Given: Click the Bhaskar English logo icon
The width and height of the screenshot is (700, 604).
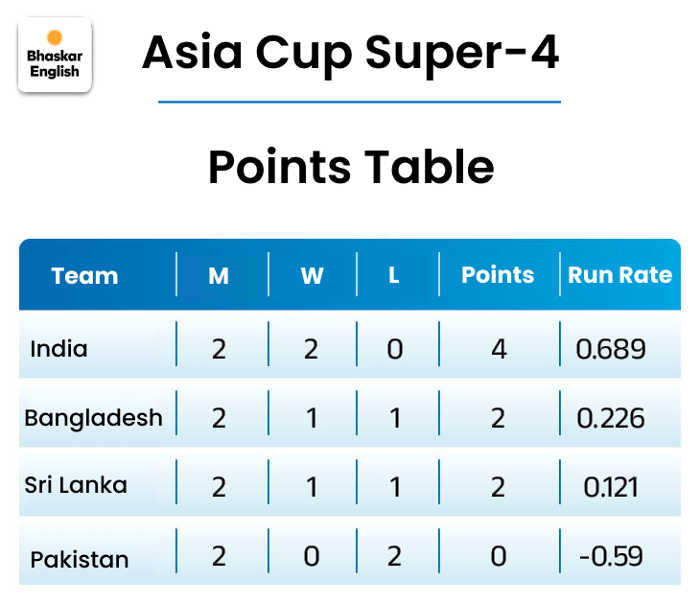Looking at the screenshot, I should click(x=55, y=56).
